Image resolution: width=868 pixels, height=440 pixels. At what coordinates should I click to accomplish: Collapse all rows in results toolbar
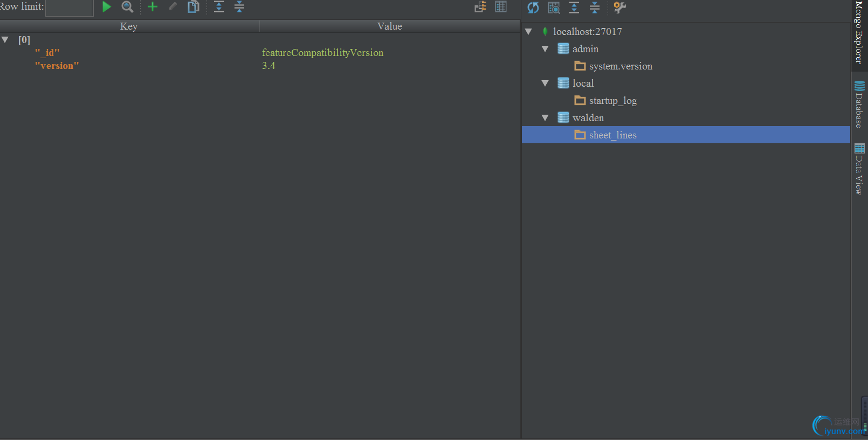coord(239,7)
